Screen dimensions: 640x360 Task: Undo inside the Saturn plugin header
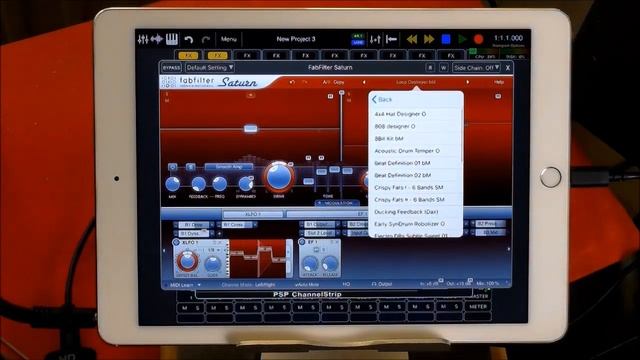click(x=292, y=82)
